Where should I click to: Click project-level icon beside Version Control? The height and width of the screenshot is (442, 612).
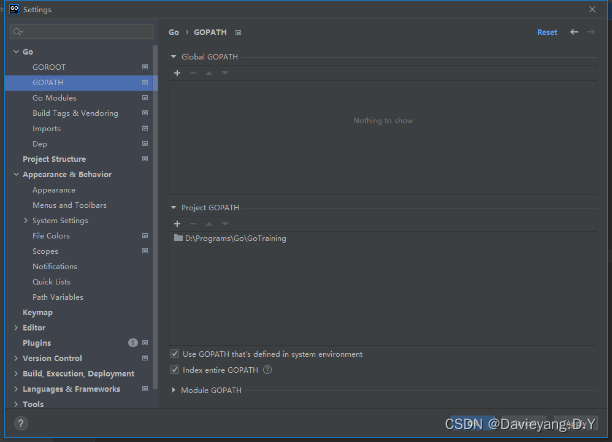click(145, 358)
